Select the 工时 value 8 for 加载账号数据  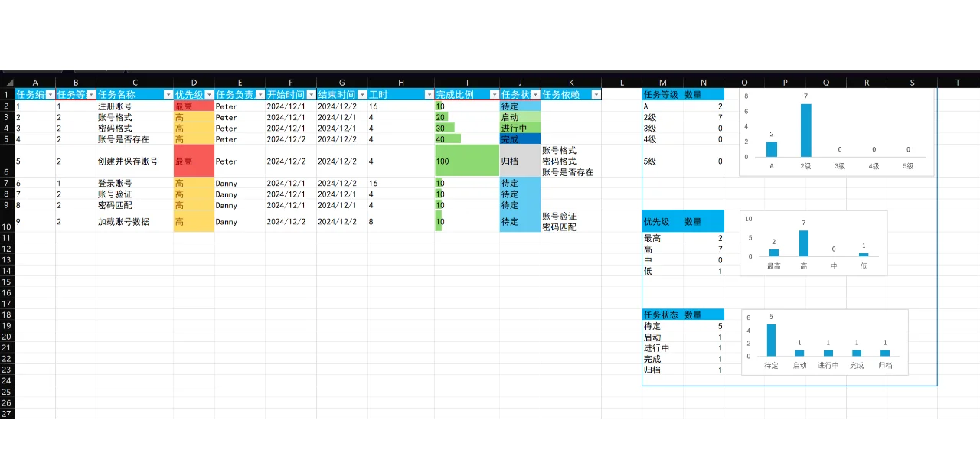(x=401, y=222)
